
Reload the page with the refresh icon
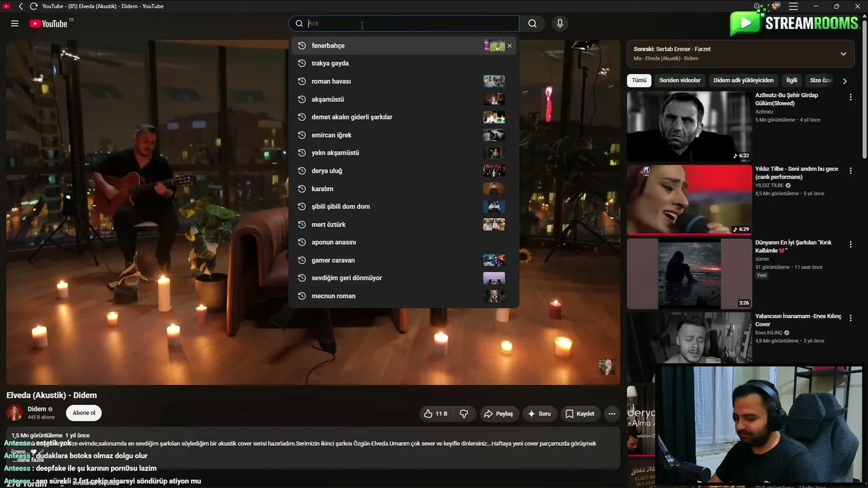click(33, 6)
